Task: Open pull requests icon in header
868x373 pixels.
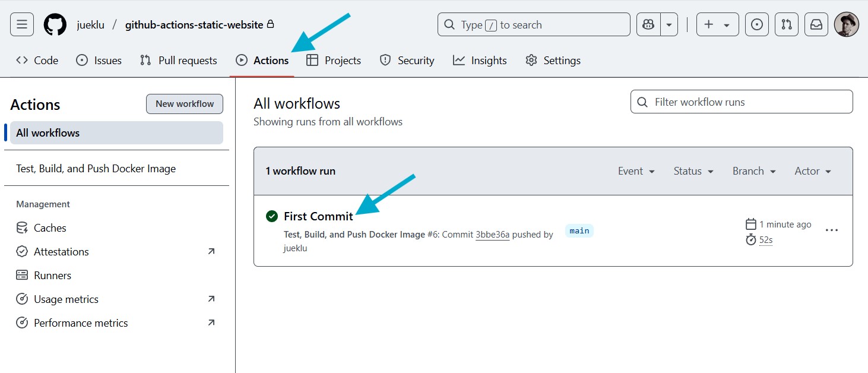Action: (x=787, y=24)
